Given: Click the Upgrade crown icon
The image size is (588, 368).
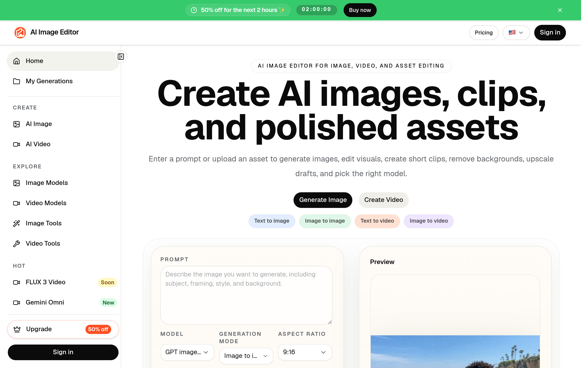Looking at the screenshot, I should pos(17,329).
